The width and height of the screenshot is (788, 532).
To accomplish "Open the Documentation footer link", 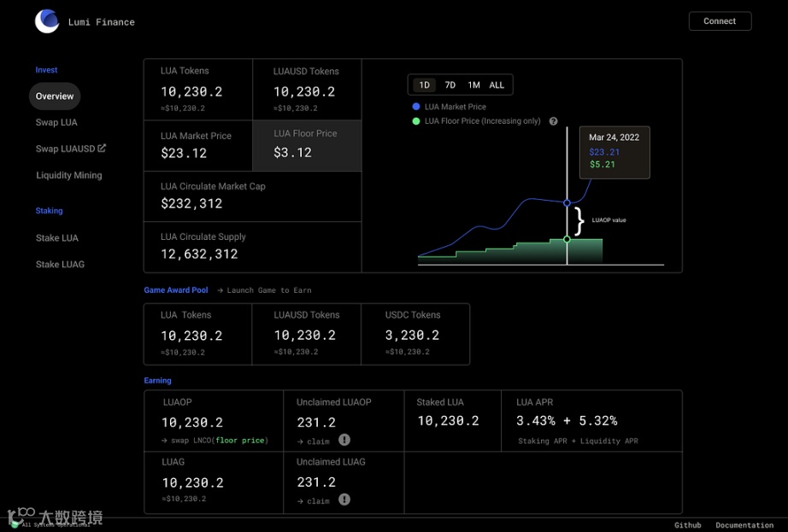I will 744,525.
